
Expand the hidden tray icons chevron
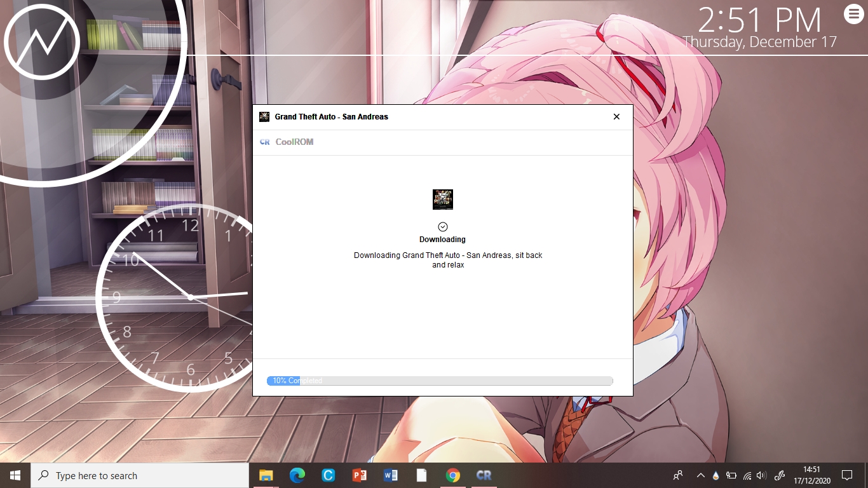click(701, 475)
